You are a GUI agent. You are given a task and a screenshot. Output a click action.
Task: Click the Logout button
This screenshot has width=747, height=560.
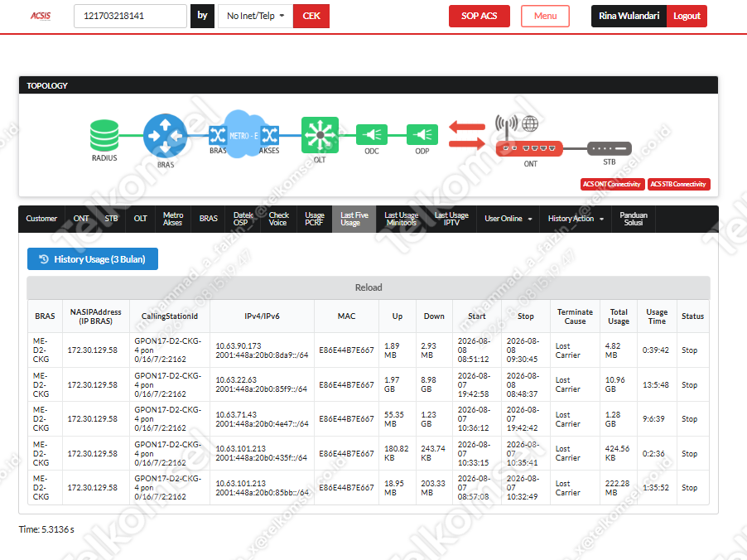tap(687, 17)
